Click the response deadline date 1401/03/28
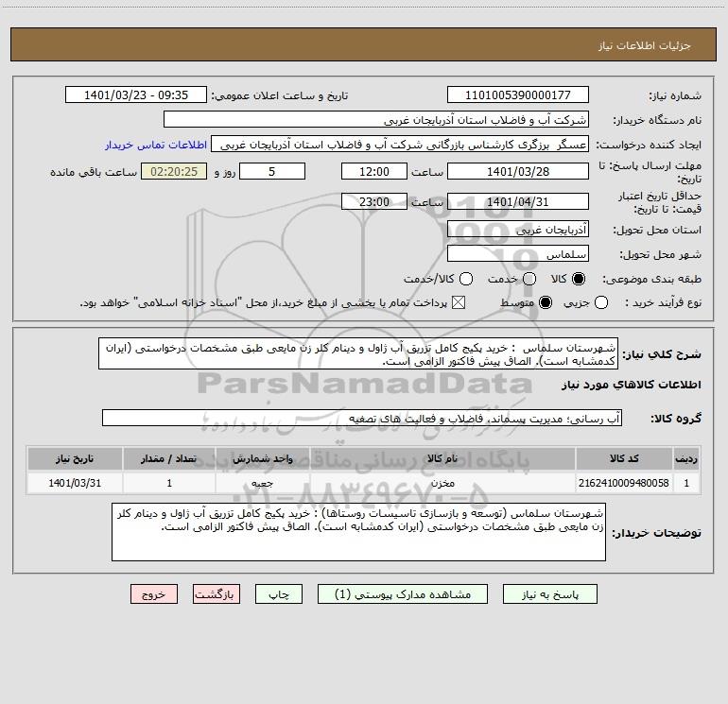Screen dimensions: 728x704 (518, 171)
